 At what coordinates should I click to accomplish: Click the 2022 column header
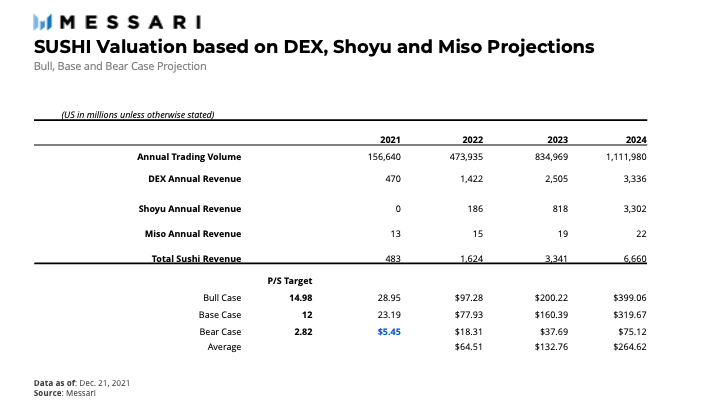click(472, 140)
